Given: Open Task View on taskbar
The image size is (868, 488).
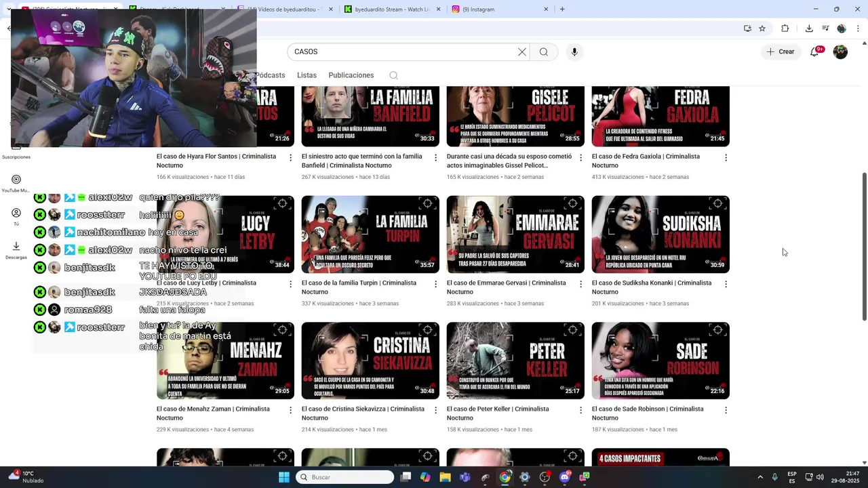Looking at the screenshot, I should (406, 477).
